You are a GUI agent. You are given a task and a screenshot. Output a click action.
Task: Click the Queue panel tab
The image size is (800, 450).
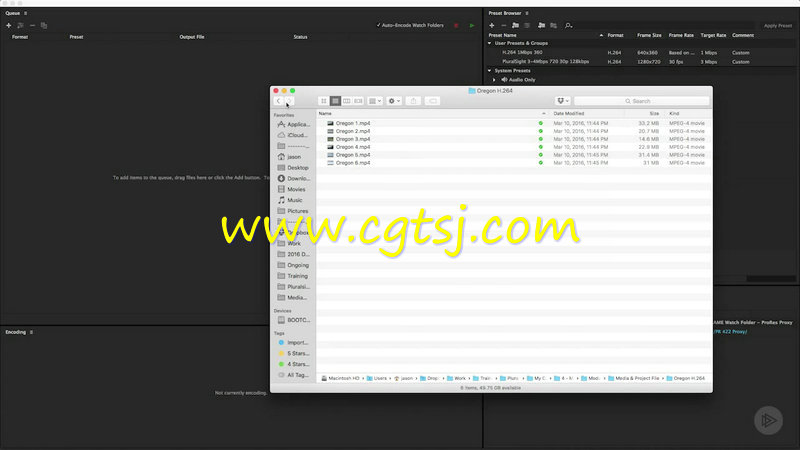(12, 13)
